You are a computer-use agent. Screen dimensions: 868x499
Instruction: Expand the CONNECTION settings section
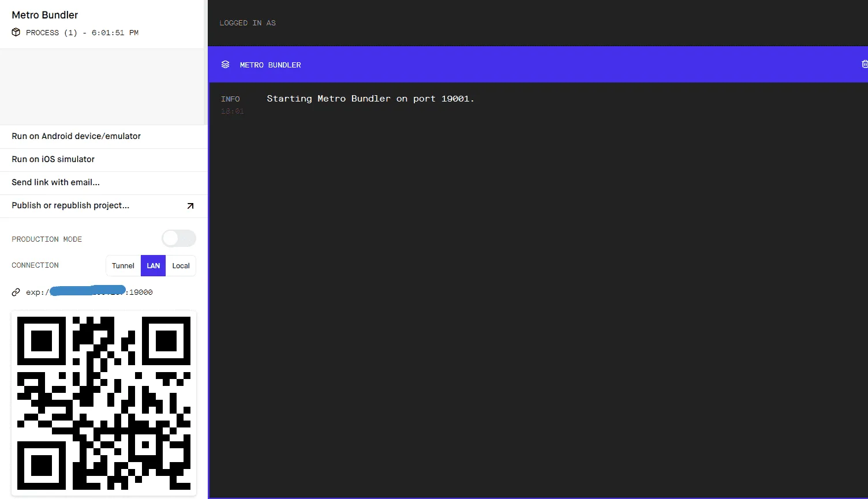point(35,265)
